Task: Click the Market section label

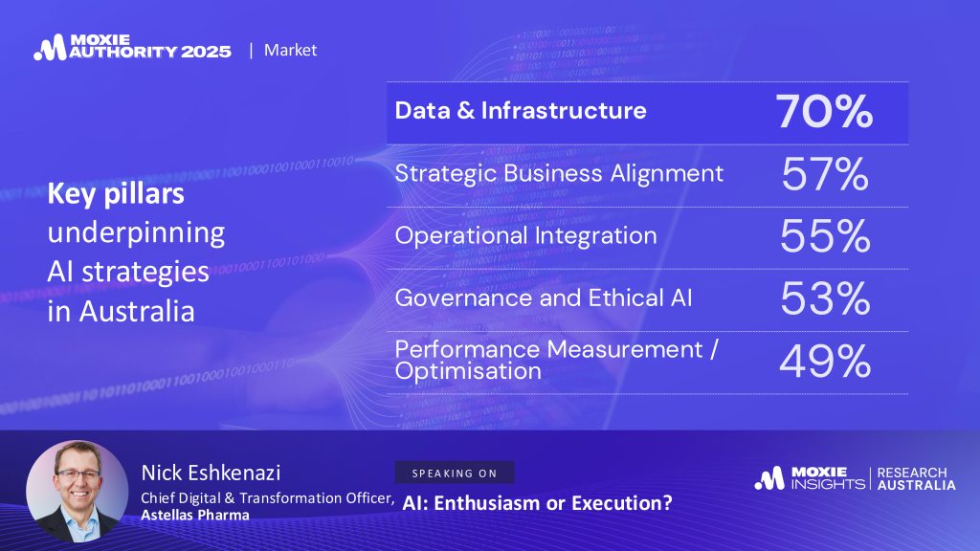Action: [291, 50]
